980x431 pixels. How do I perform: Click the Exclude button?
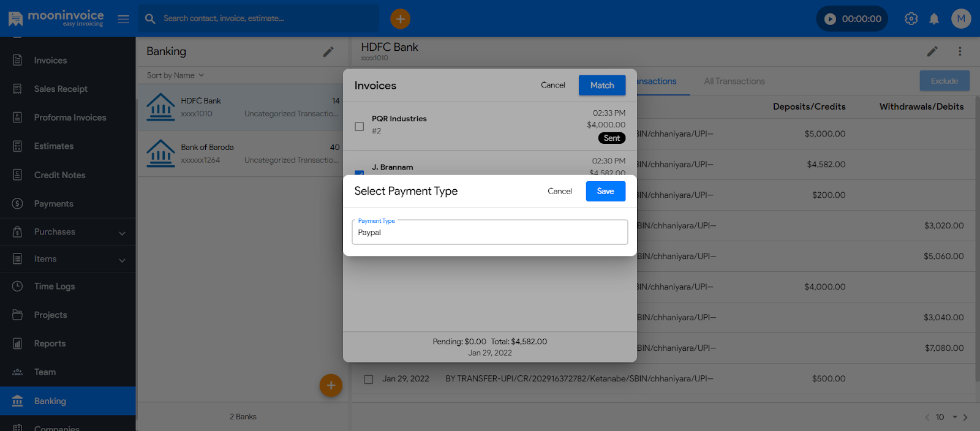point(944,81)
